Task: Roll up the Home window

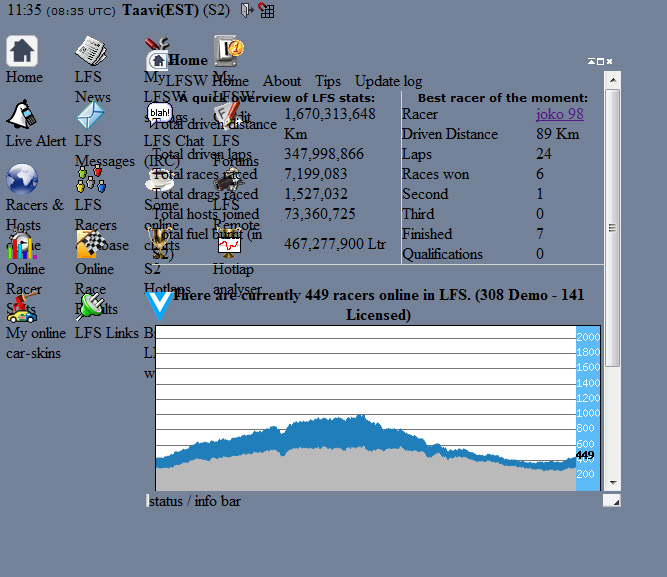Action: (591, 61)
